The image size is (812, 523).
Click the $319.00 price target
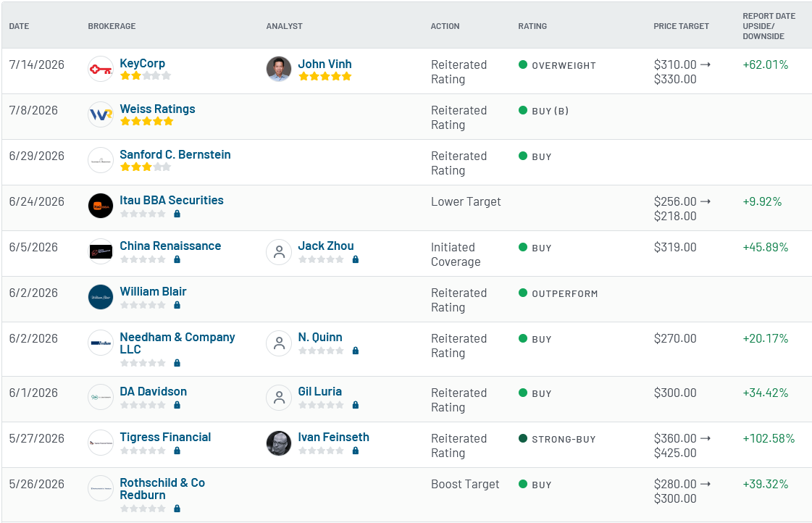point(675,247)
